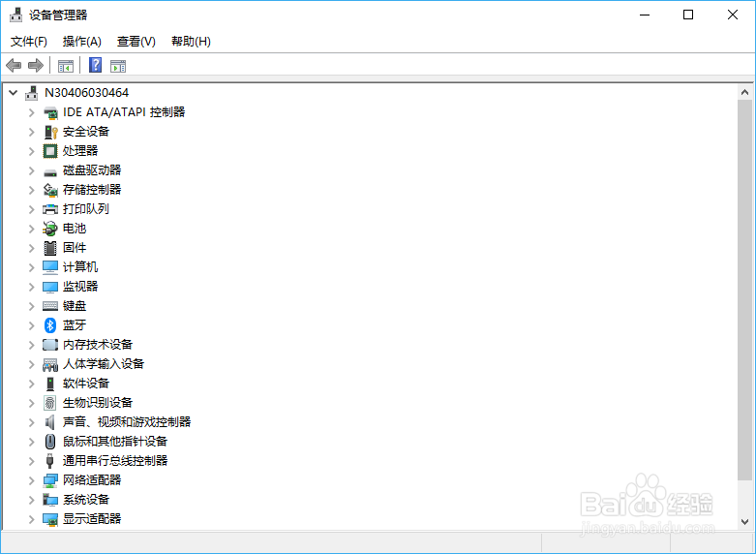Click the 计算机 monitor icon
Image resolution: width=756 pixels, height=554 pixels.
(x=50, y=267)
